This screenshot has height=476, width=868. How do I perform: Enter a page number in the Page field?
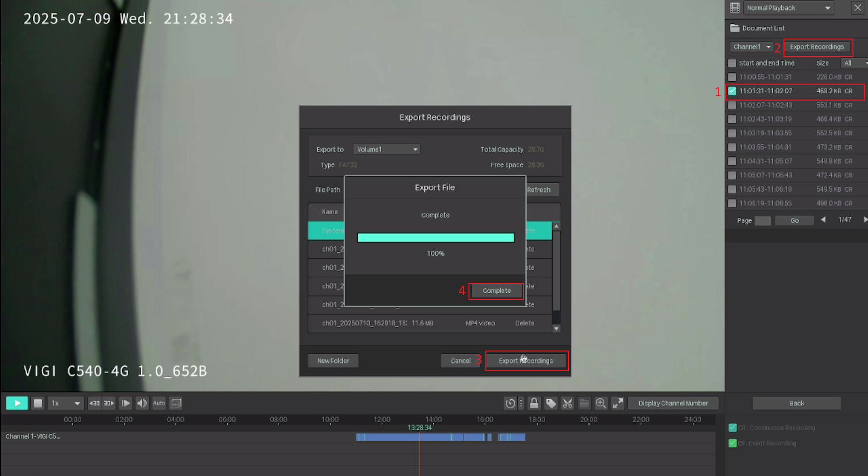point(763,220)
